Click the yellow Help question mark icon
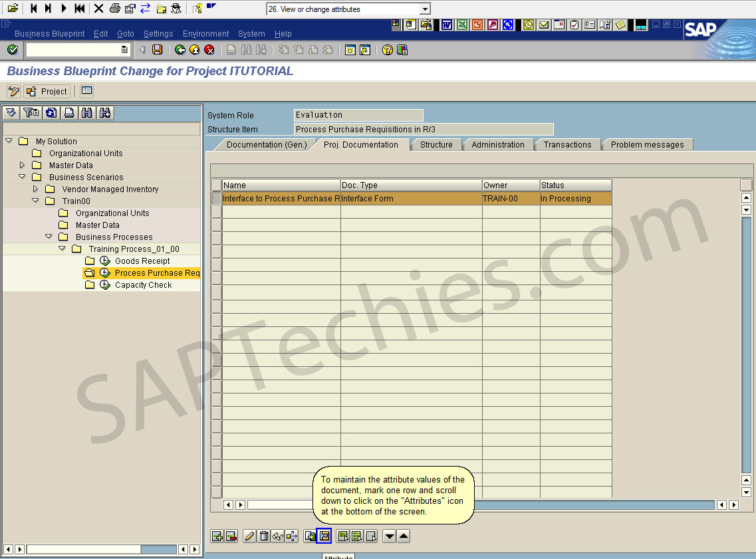This screenshot has height=559, width=756. (387, 50)
